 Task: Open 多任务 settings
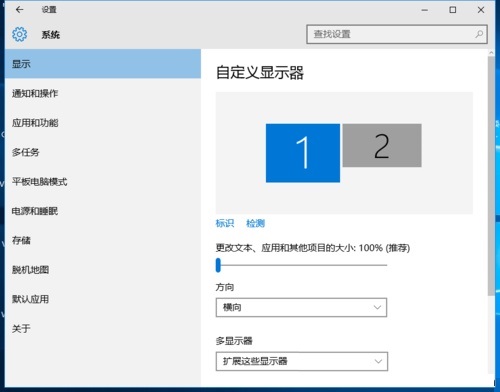(103, 152)
